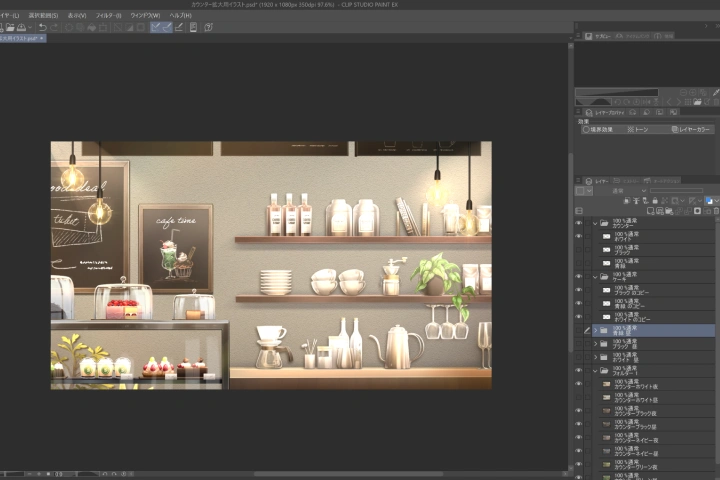Switch to the レイヤープロパティ tab

click(x=604, y=113)
